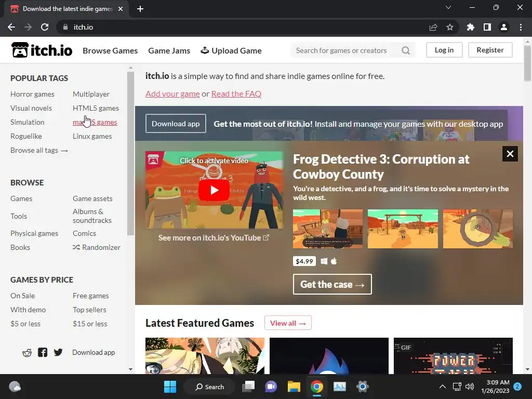The height and width of the screenshot is (399, 532).
Task: Click the Register button
Action: (490, 50)
